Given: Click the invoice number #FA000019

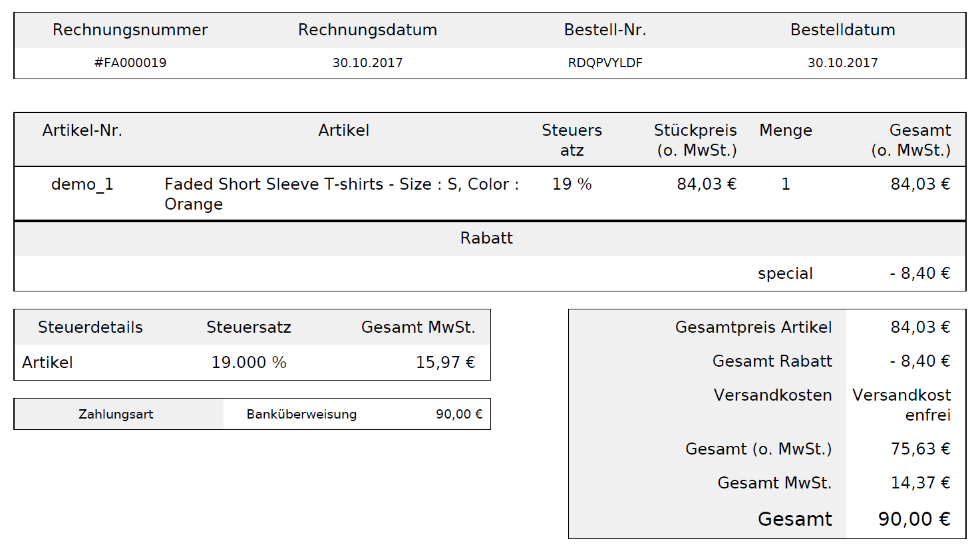Looking at the screenshot, I should click(x=130, y=63).
